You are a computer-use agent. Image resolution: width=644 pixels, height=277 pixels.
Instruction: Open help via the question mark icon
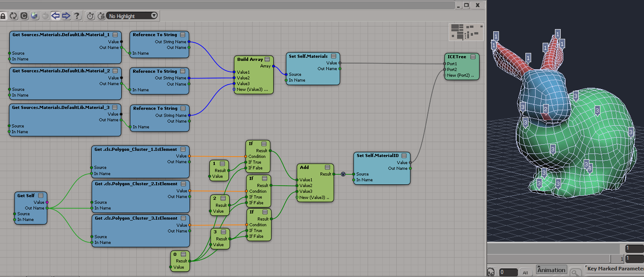coord(77,16)
